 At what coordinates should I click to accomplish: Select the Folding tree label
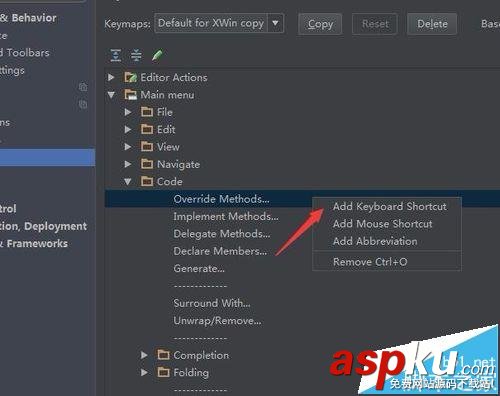tap(191, 373)
